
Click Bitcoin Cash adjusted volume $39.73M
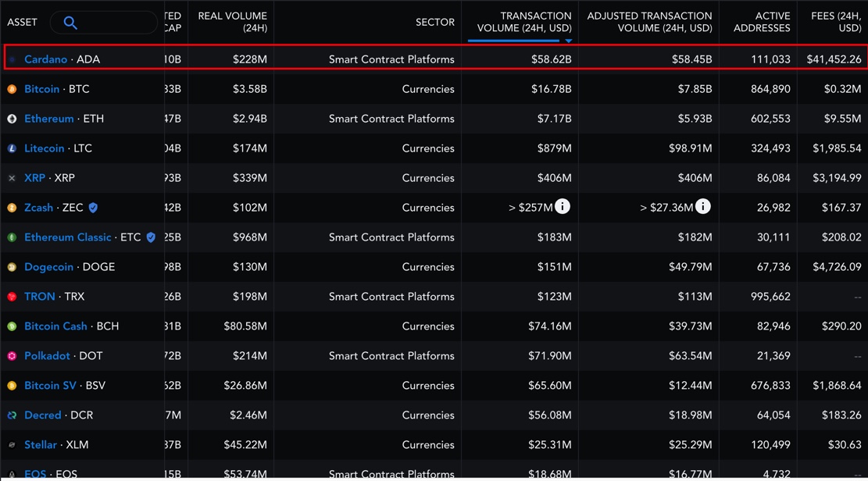[x=691, y=326]
